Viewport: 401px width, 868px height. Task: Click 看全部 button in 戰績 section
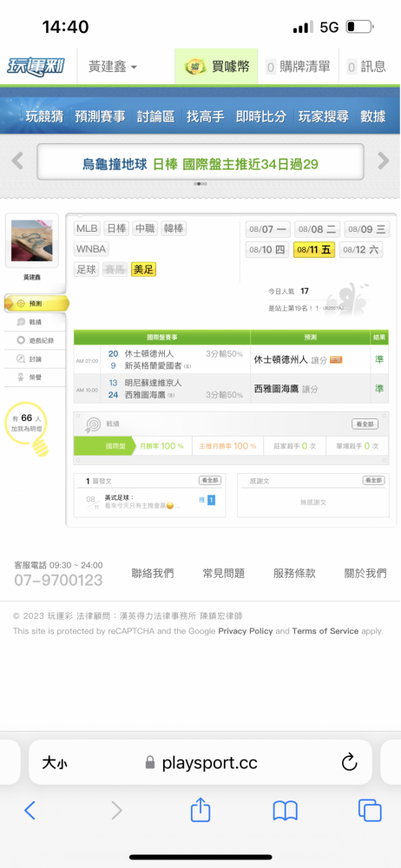365,424
